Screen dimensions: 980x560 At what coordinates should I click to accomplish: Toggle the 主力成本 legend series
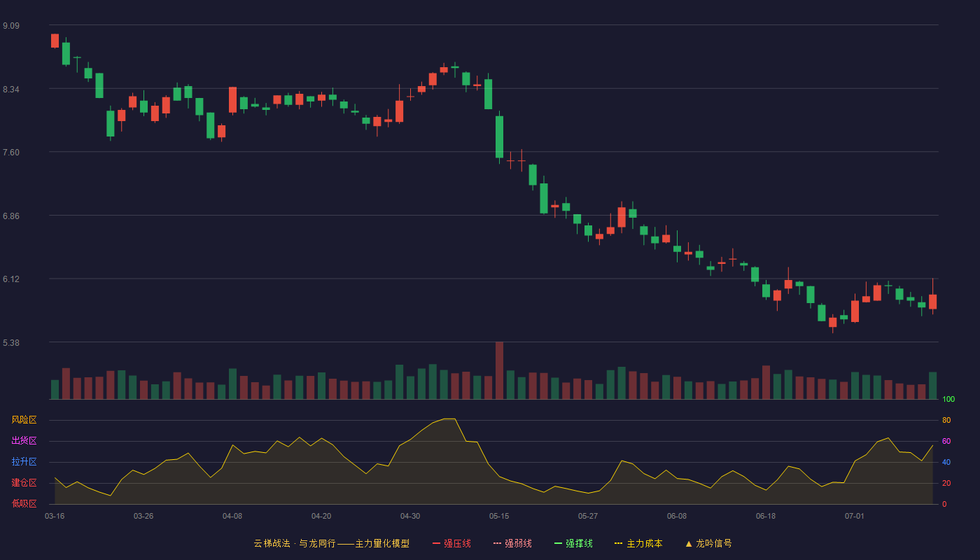click(x=638, y=543)
